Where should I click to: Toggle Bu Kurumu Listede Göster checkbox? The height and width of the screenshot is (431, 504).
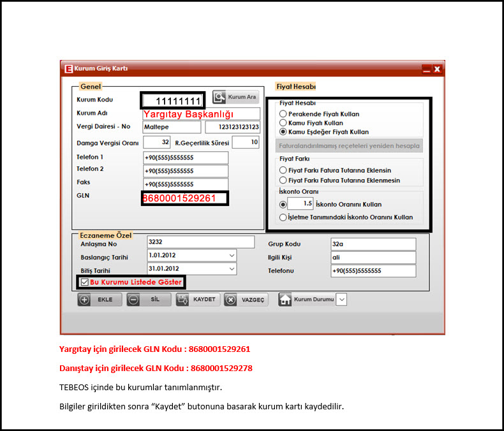click(84, 282)
